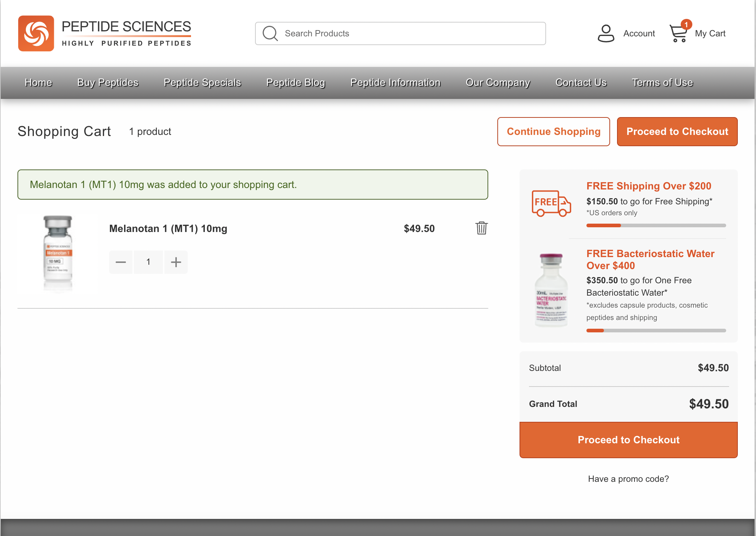The width and height of the screenshot is (756, 536).
Task: Remove Melanotan 1 with the trash icon
Action: coord(481,228)
